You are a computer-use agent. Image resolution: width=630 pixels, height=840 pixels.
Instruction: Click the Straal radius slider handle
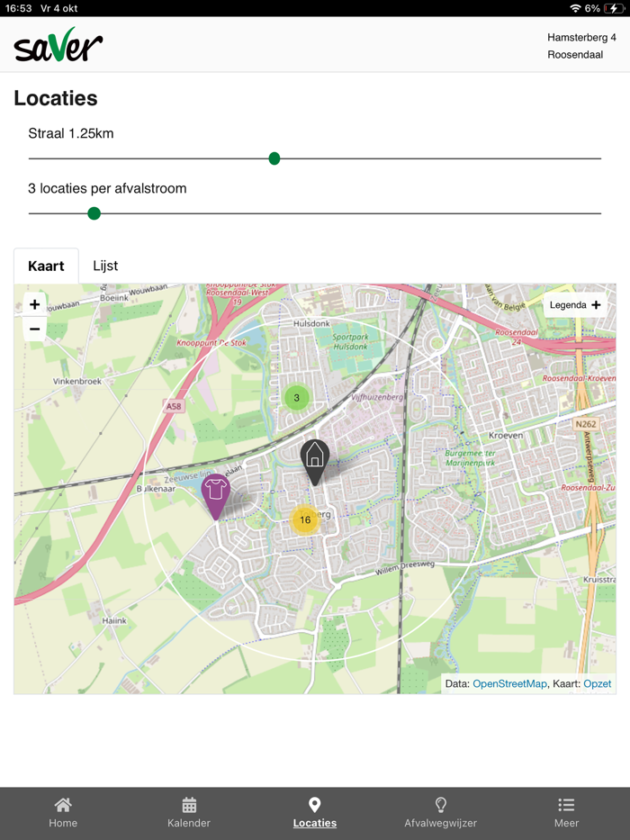click(274, 158)
